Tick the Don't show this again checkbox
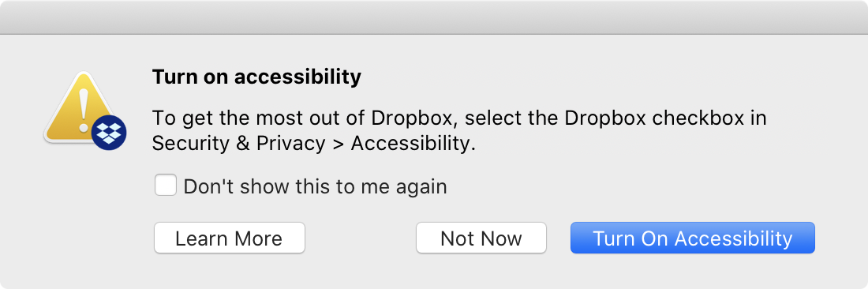Viewport: 868px width, 289px height. click(166, 186)
